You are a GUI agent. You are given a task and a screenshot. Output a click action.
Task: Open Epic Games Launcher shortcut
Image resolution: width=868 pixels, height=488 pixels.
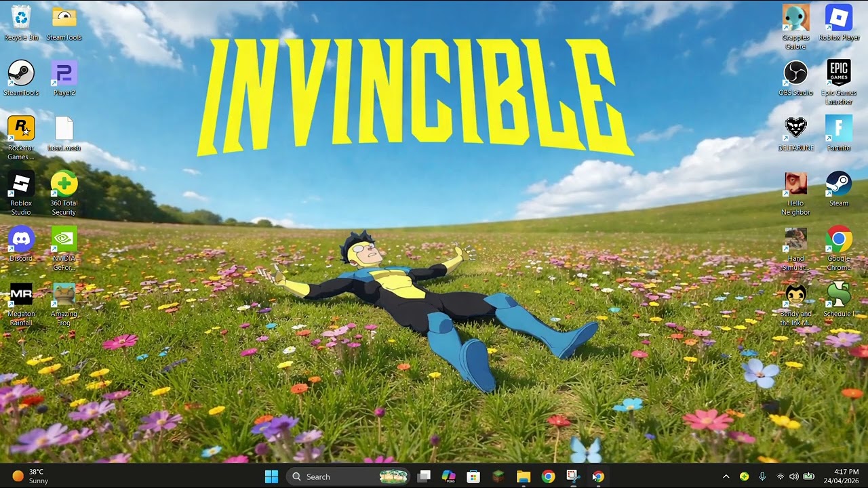click(x=839, y=83)
